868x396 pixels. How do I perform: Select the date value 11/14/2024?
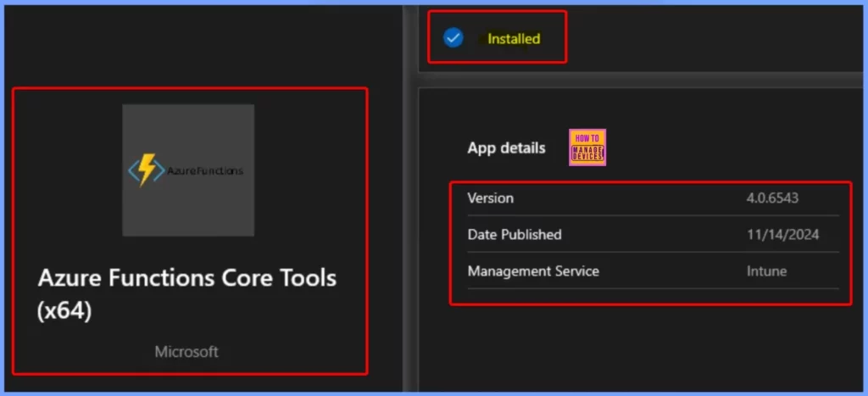[782, 235]
